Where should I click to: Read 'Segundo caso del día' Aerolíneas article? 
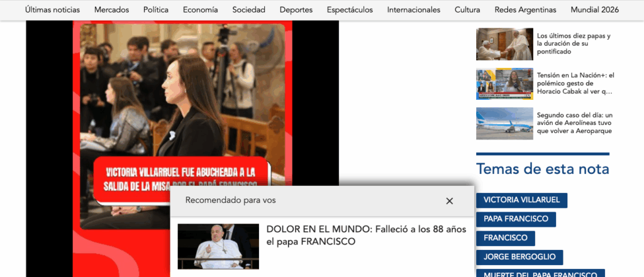point(575,123)
